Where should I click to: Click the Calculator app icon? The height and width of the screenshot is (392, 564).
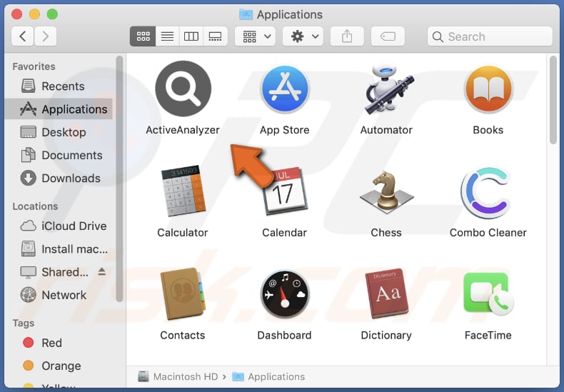click(x=183, y=191)
